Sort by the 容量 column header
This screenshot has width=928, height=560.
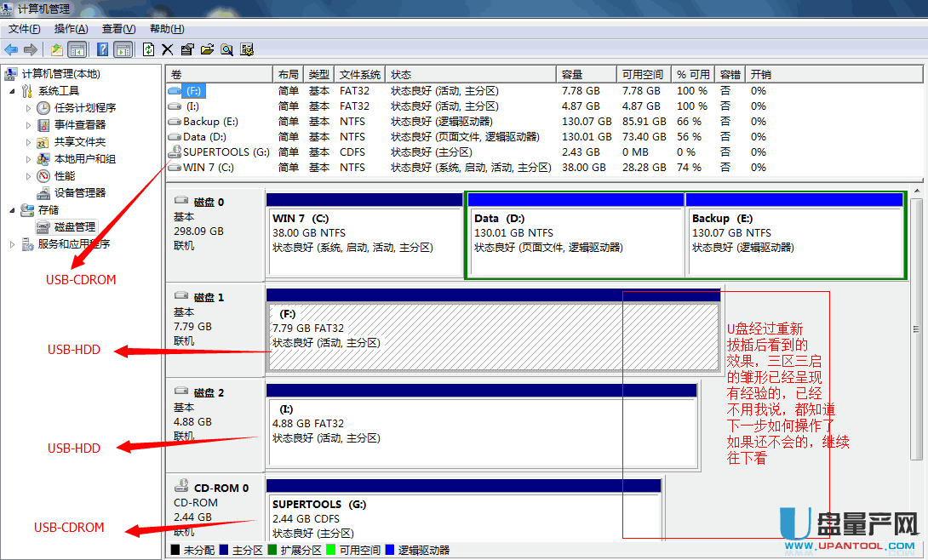tap(572, 74)
